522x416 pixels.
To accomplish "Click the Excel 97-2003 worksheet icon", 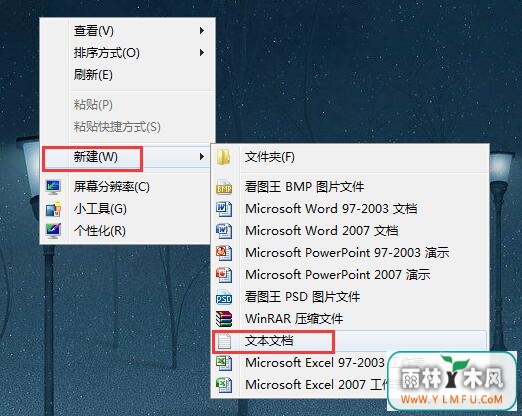I will click(x=224, y=363).
